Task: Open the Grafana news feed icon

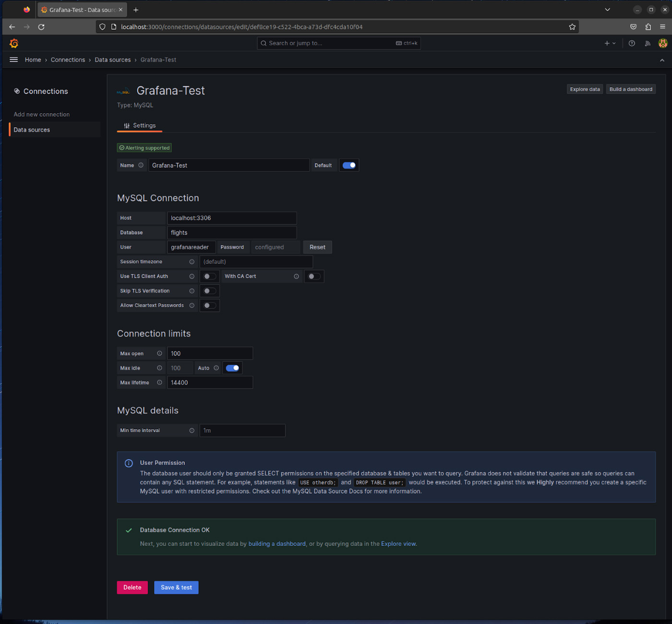Action: point(648,43)
